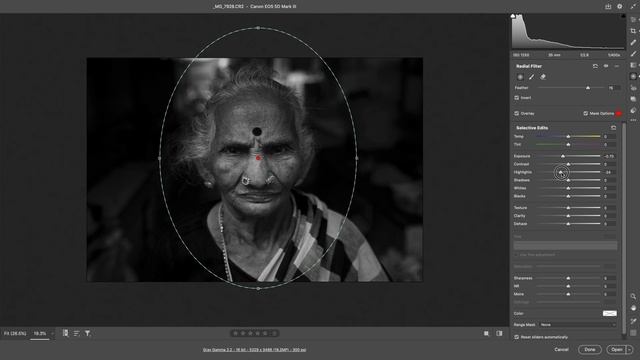Select the Crop tool in right toolbar
This screenshot has height=360, width=640.
coord(633,31)
